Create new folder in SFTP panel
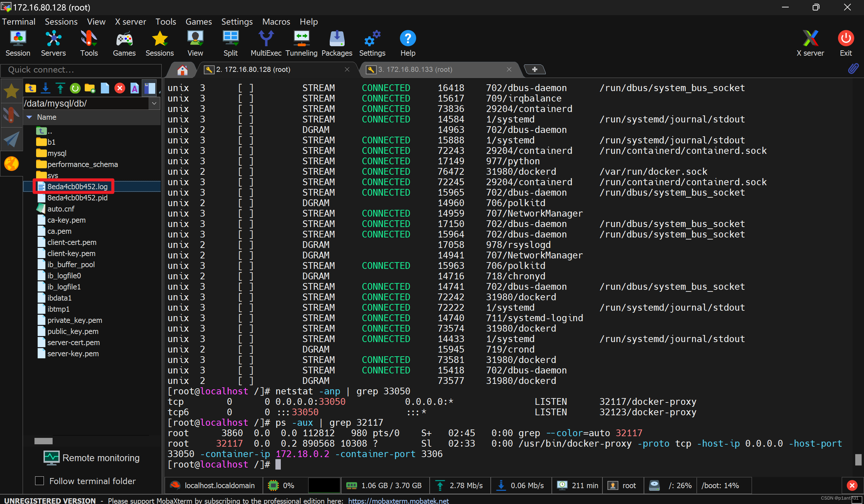 (89, 88)
